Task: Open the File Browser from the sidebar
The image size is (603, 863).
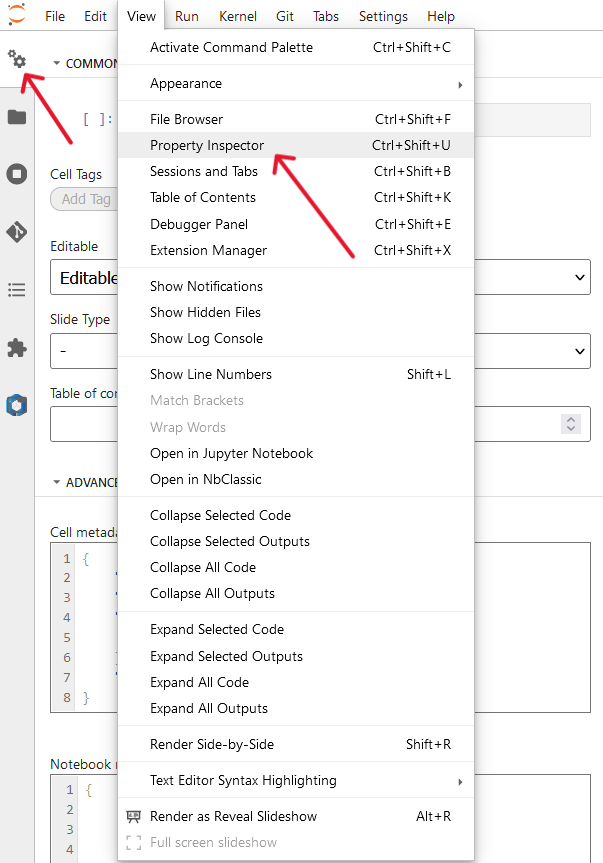Action: (x=16, y=116)
